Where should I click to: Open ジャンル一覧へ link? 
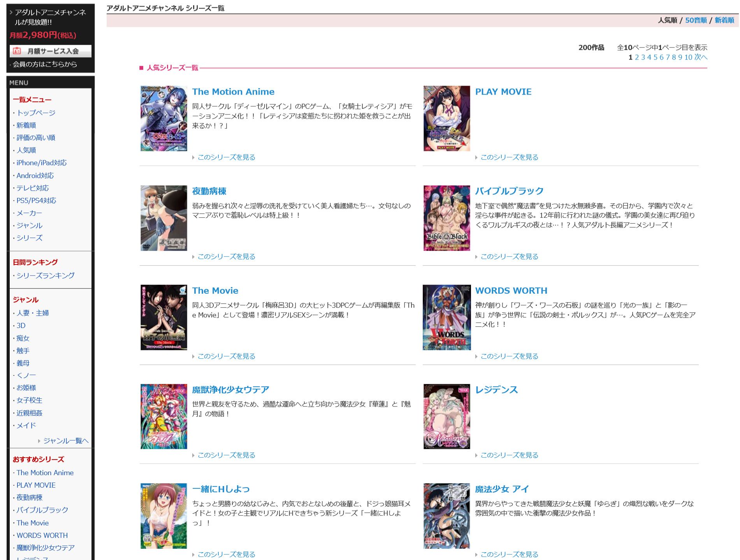tap(66, 441)
